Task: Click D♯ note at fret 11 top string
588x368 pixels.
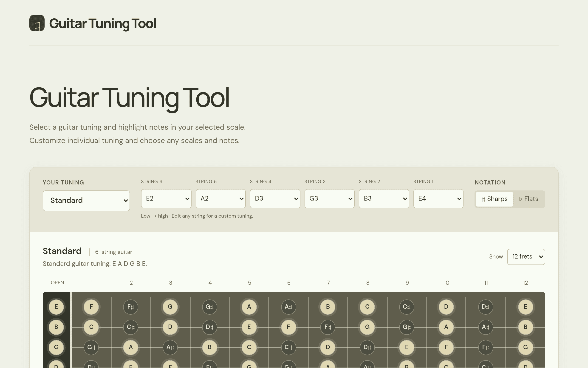Action: click(x=486, y=307)
